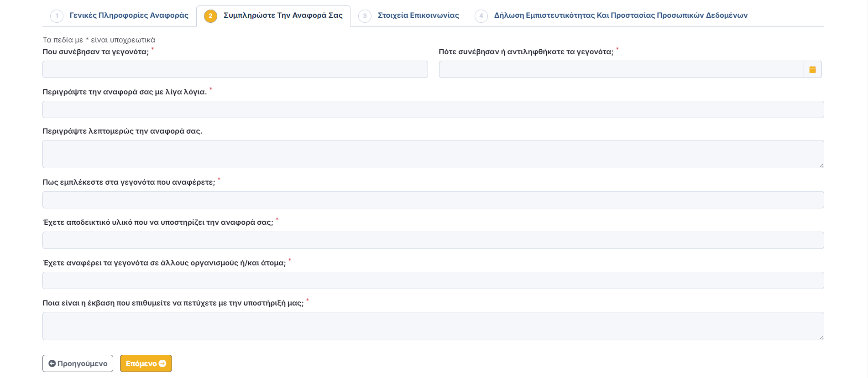The image size is (868, 378).
Task: Switch to Στοιχεία Επικοινωνίας tab
Action: click(x=418, y=16)
